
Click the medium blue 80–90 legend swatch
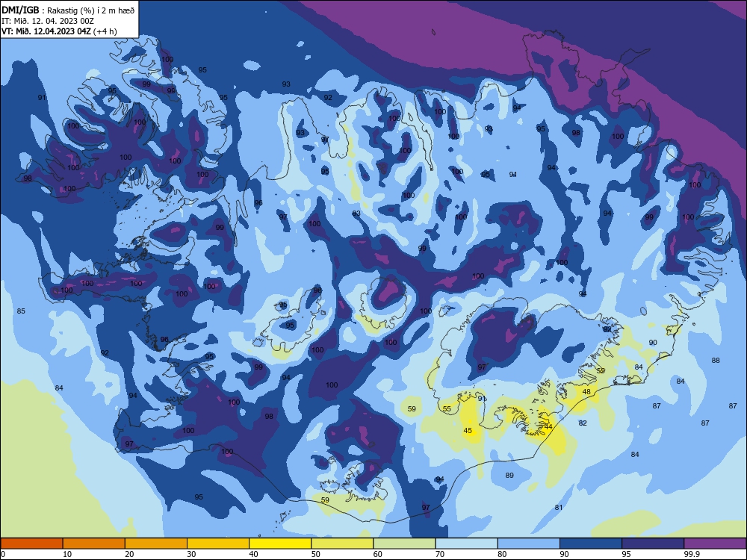tap(529, 544)
